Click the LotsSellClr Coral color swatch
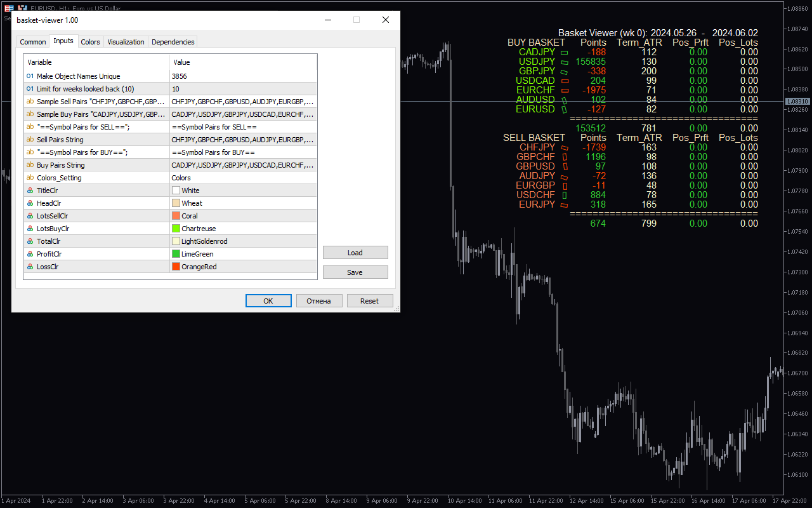Image resolution: width=812 pixels, height=508 pixels. click(x=176, y=216)
